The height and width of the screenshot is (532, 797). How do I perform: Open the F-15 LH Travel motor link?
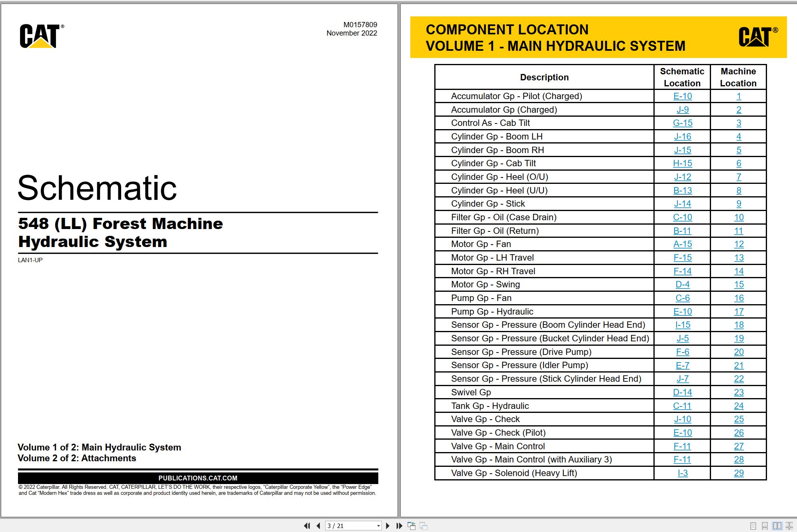[x=682, y=258]
